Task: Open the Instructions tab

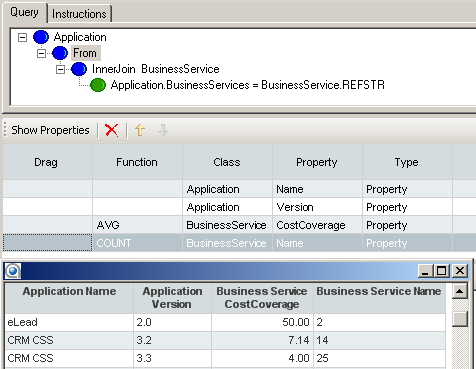Action: (x=79, y=14)
